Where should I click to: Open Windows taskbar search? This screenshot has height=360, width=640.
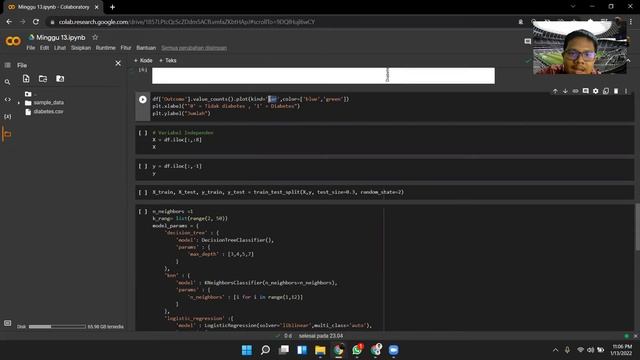[x=265, y=350]
